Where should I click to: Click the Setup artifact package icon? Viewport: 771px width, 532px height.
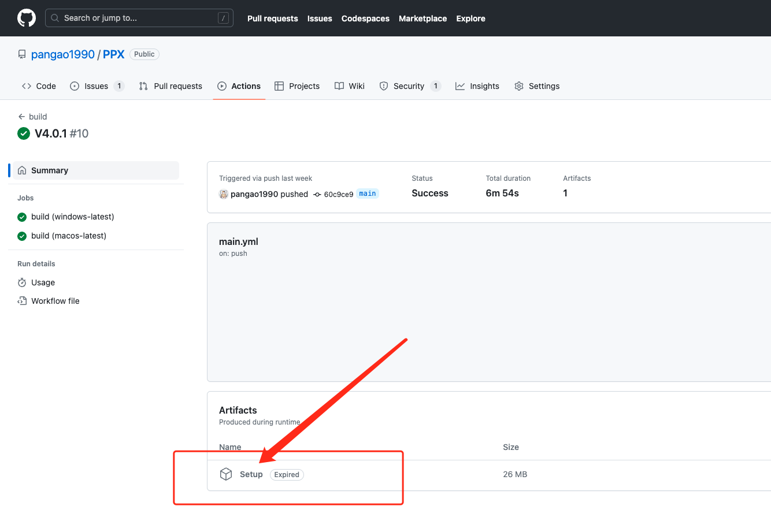(x=226, y=474)
